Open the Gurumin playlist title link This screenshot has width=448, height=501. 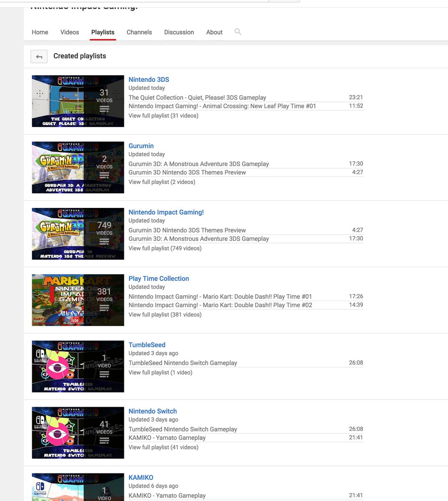pyautogui.click(x=141, y=146)
